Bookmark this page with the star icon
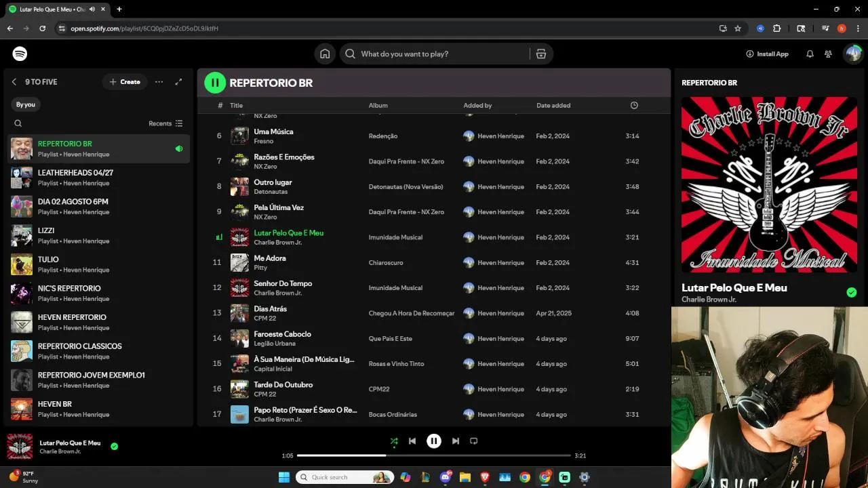Image resolution: width=868 pixels, height=488 pixels. coord(738,28)
